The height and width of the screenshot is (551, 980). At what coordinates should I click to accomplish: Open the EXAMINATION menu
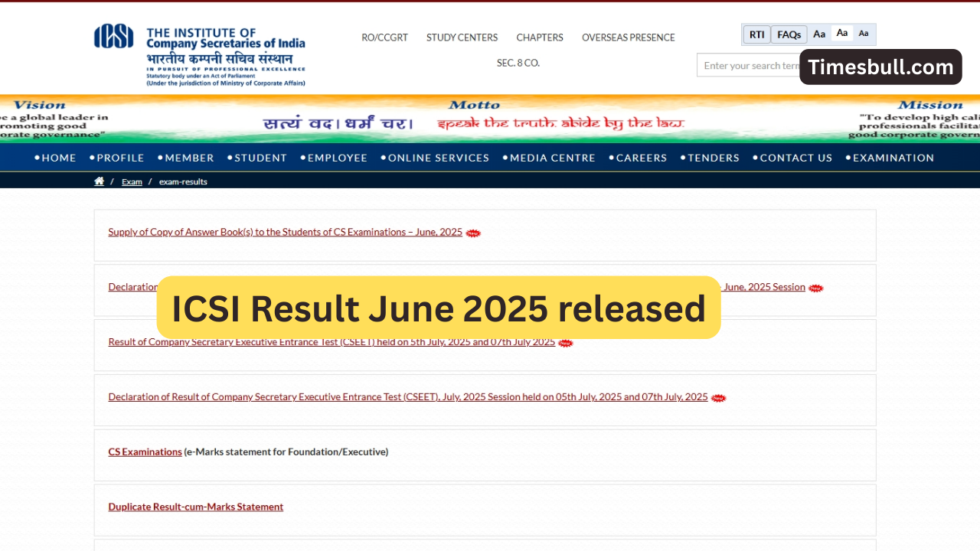pos(893,158)
